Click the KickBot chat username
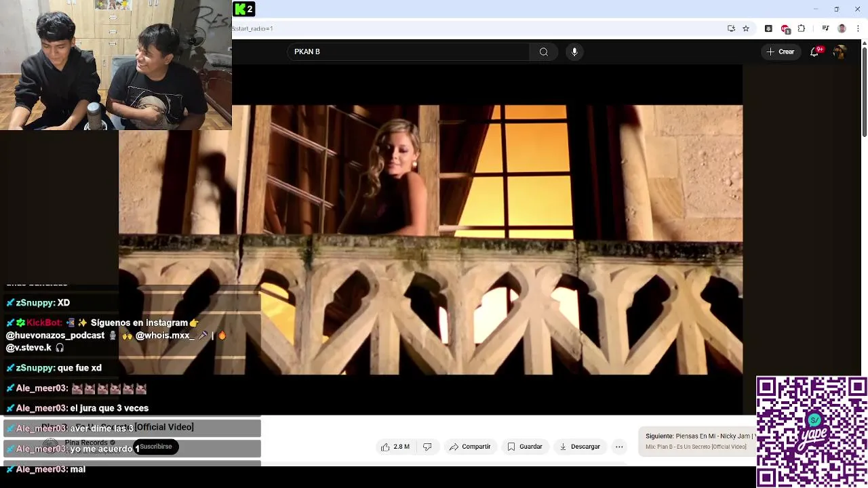 click(44, 323)
